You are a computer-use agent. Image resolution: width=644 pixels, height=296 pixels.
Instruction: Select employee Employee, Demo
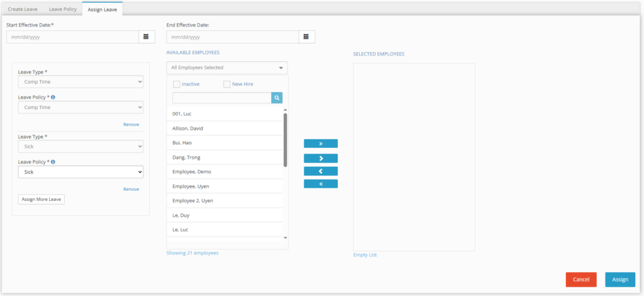[x=225, y=171]
